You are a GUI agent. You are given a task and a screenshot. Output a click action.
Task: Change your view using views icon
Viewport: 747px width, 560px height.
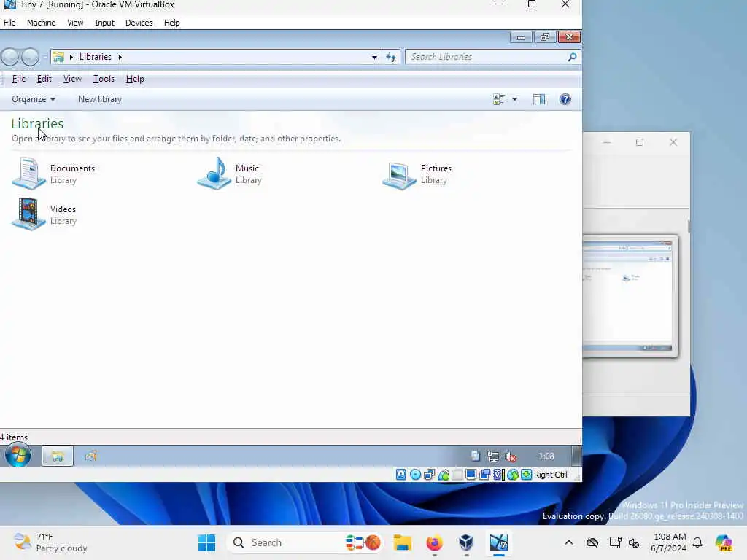[499, 99]
